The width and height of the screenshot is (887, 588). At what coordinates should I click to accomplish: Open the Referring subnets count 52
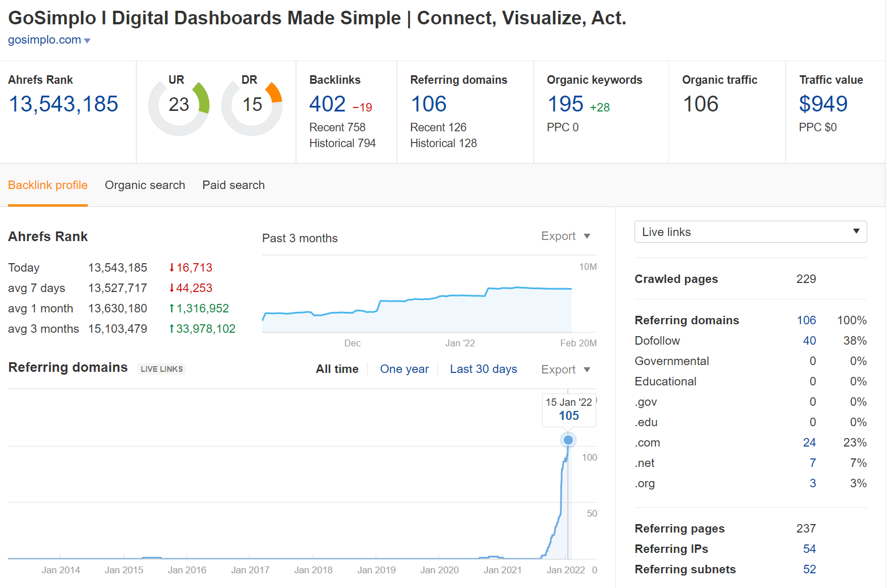pos(809,569)
